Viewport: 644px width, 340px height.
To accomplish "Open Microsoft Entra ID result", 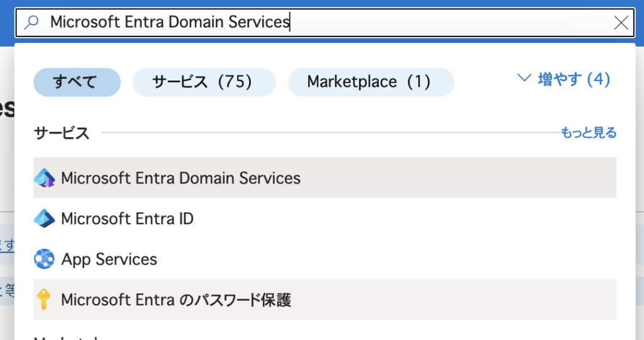I will [325, 219].
